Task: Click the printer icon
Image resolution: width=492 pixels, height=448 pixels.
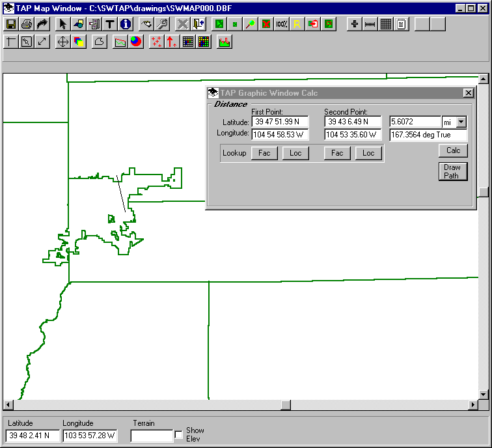Action: pos(27,24)
